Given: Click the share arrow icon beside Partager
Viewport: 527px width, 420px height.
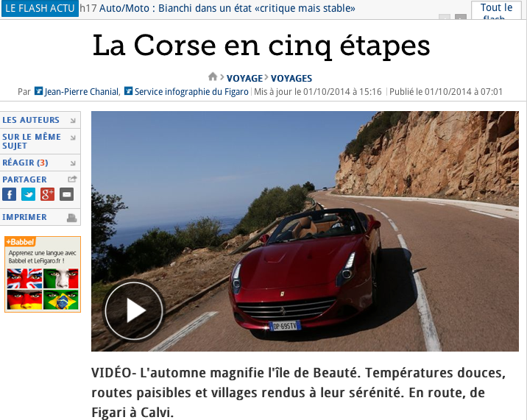Looking at the screenshot, I should point(72,179).
